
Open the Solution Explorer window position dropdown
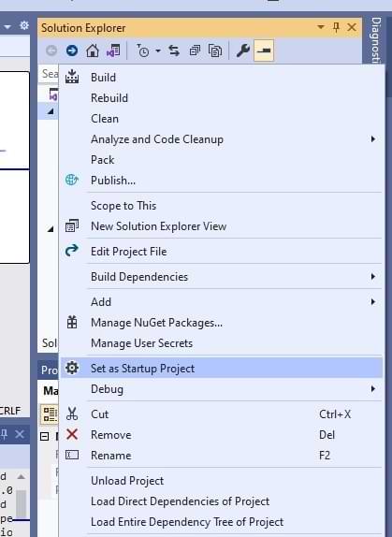321,27
